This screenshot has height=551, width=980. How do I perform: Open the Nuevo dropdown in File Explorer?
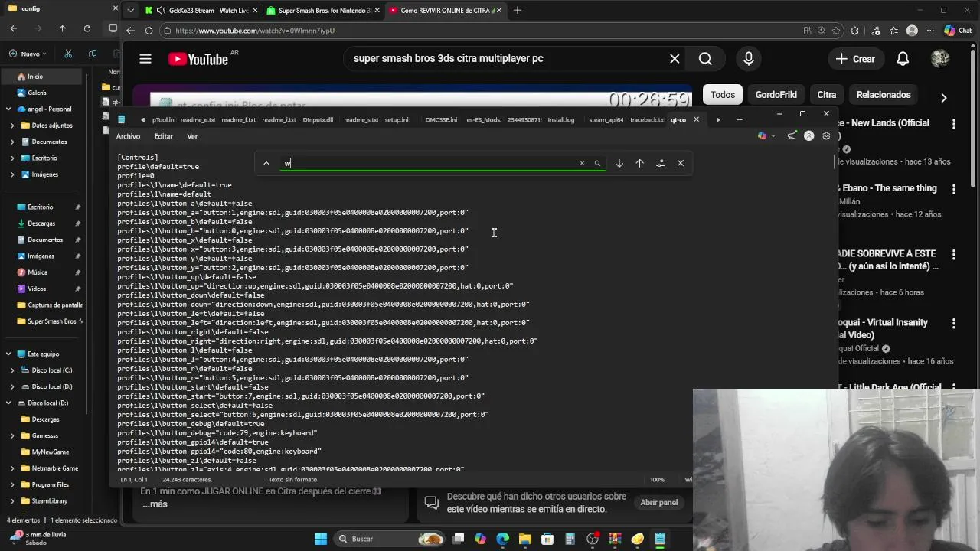tap(28, 54)
